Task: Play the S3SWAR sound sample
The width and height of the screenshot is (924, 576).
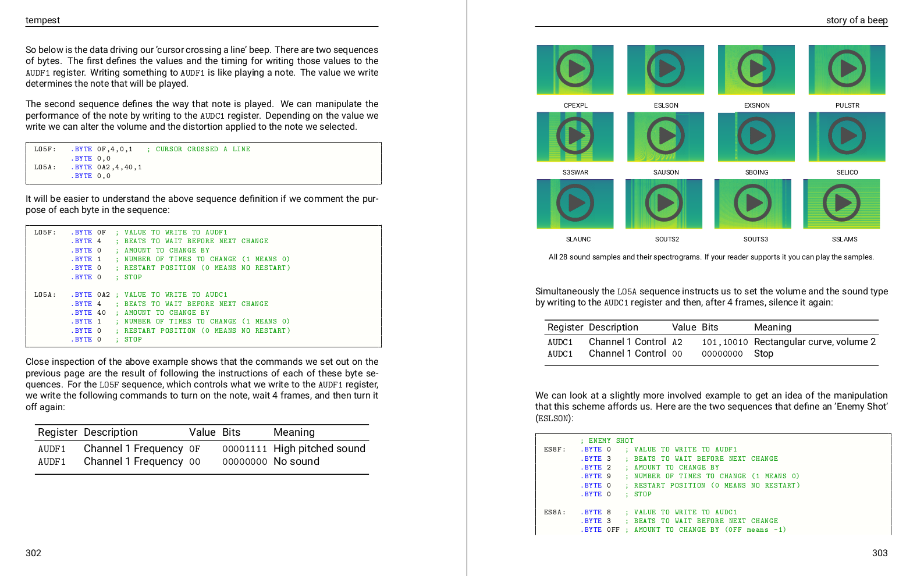Action: tap(575, 136)
